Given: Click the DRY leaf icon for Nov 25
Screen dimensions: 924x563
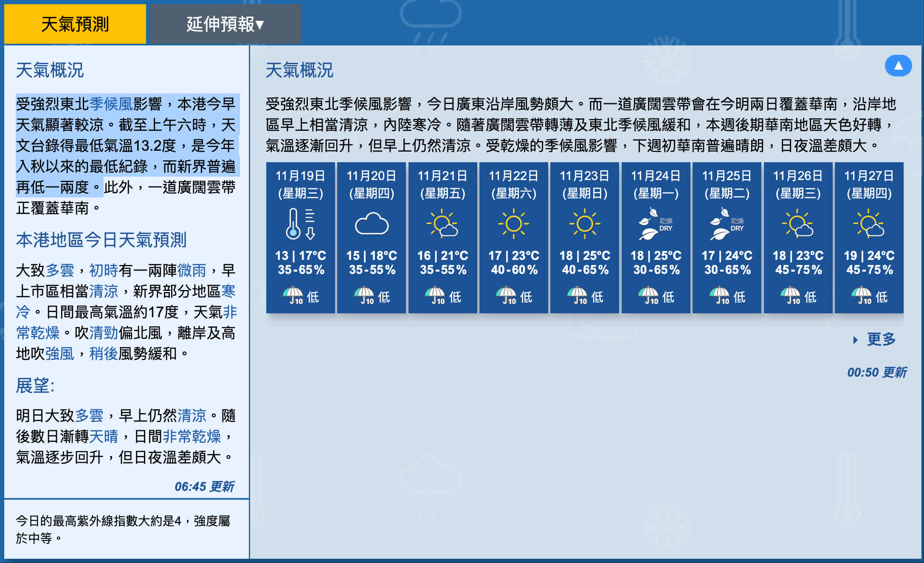Looking at the screenshot, I should coord(727,224).
